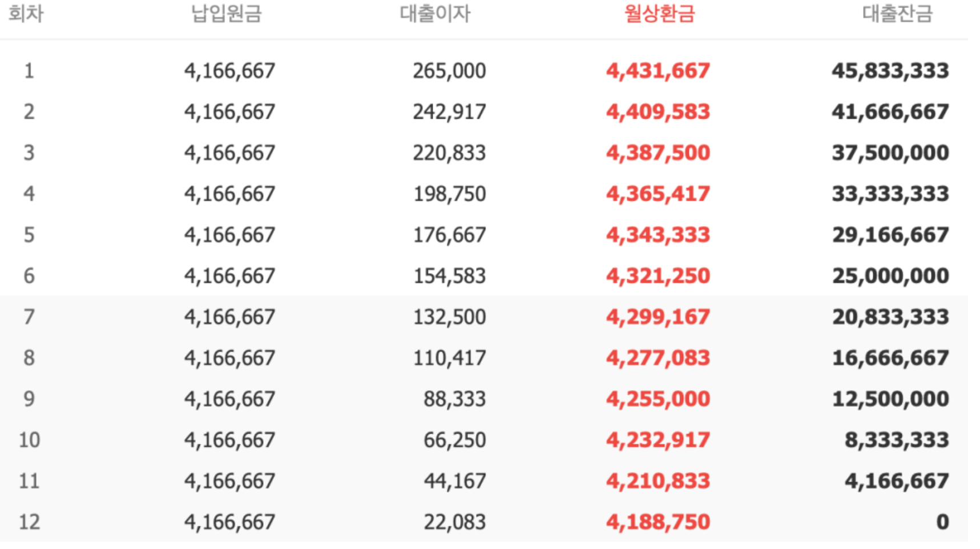Click interest amount 265,000 in row 1
Screen dimensions: 980x549
(x=450, y=71)
